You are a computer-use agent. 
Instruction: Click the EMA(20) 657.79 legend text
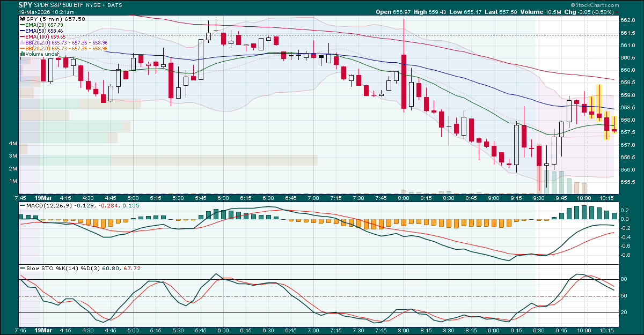(x=44, y=25)
